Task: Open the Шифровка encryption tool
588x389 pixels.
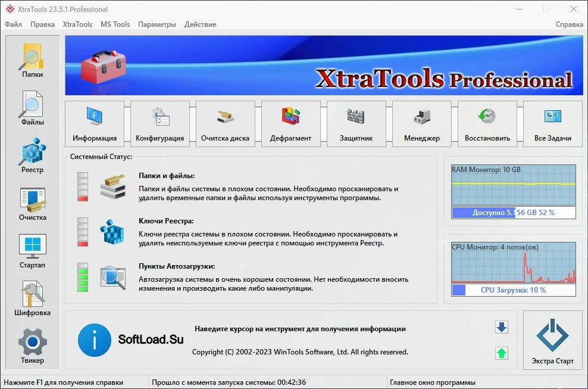Action: [32, 299]
